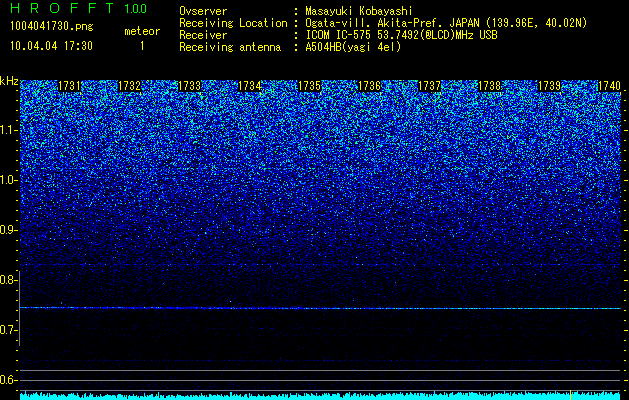The height and width of the screenshot is (400, 629).
Task: Click the 1.0 kHz axis label
Action: coord(8,181)
